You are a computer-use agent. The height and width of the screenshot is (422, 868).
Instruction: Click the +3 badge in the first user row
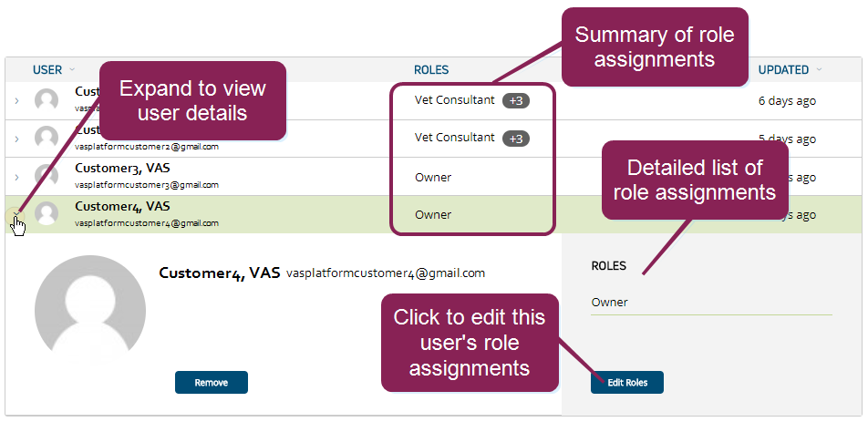click(x=515, y=100)
